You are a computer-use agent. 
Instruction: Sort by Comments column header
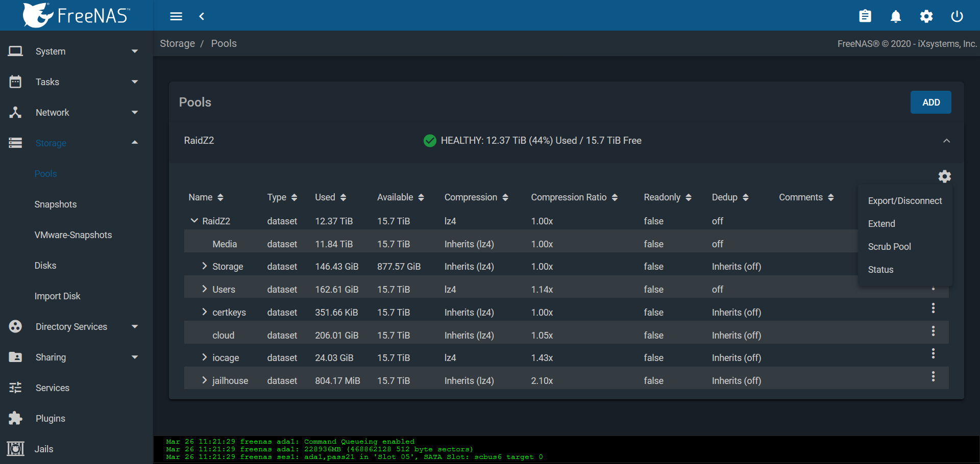pyautogui.click(x=806, y=197)
